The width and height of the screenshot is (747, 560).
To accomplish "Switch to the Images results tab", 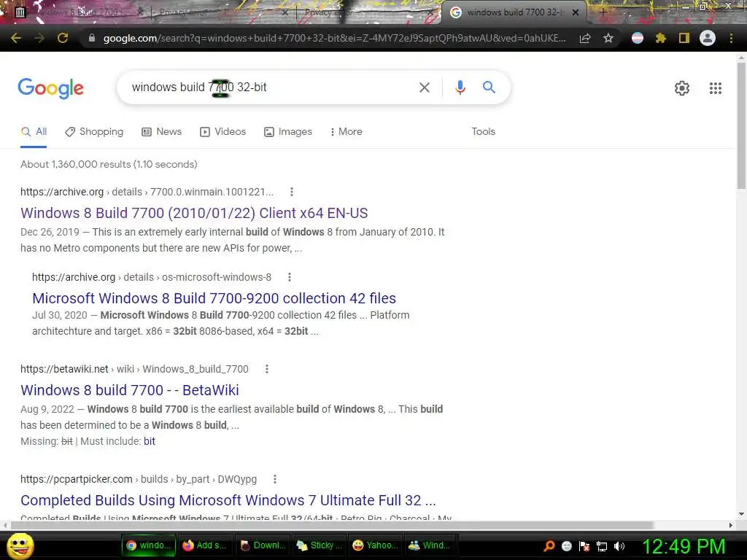I will click(288, 132).
